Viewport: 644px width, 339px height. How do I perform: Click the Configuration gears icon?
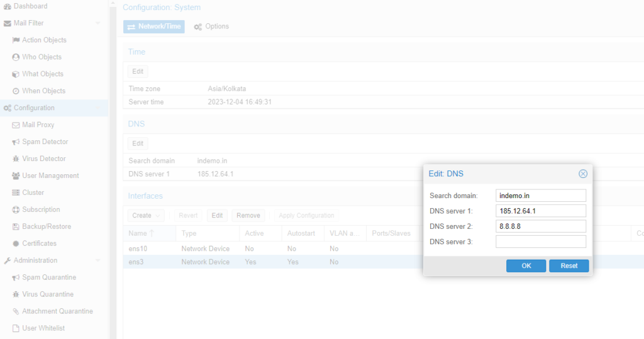[8, 108]
